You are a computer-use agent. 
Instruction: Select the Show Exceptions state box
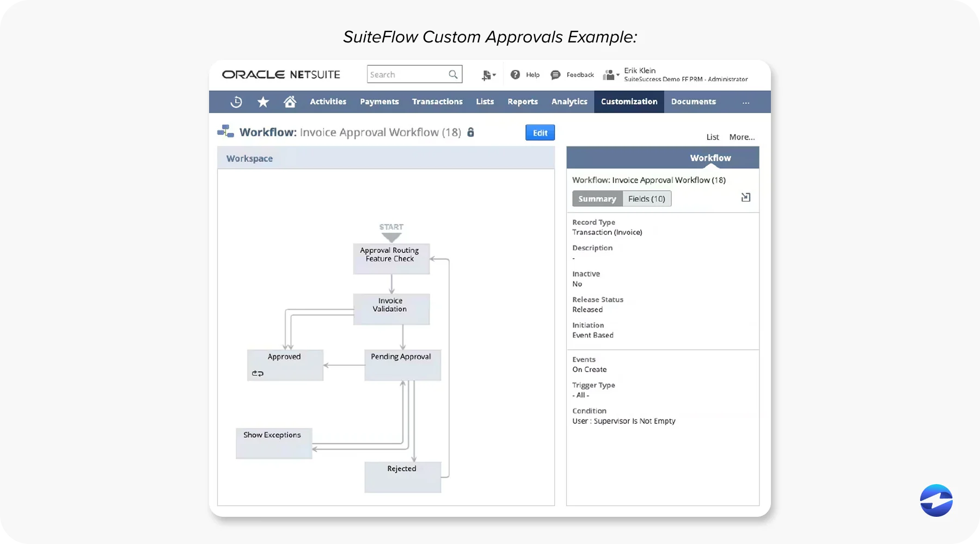pyautogui.click(x=274, y=443)
